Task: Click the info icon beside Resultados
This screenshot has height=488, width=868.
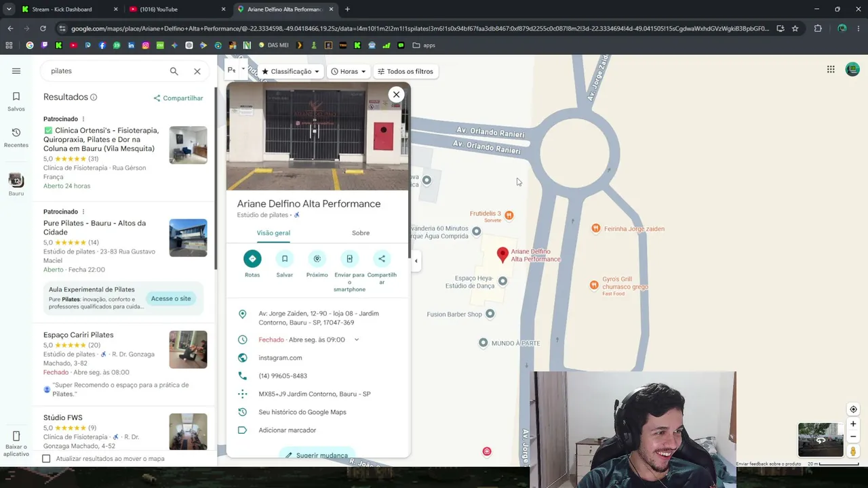Action: (94, 98)
